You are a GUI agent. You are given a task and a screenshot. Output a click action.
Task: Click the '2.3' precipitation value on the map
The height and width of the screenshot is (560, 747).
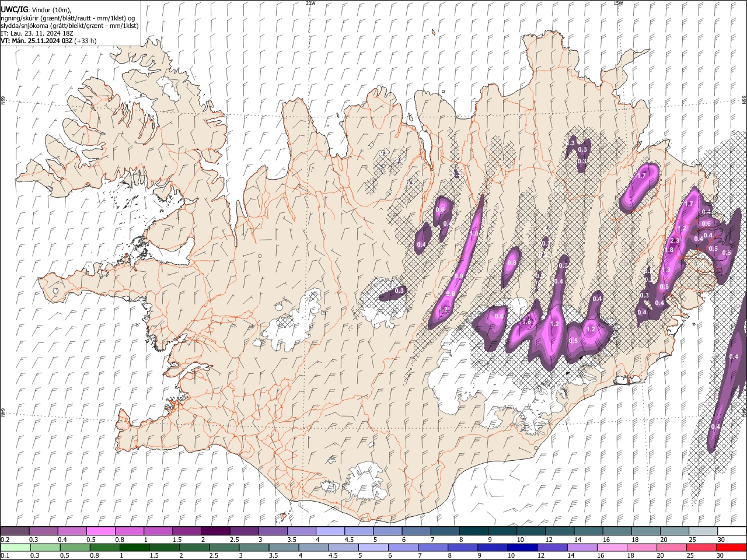675,241
